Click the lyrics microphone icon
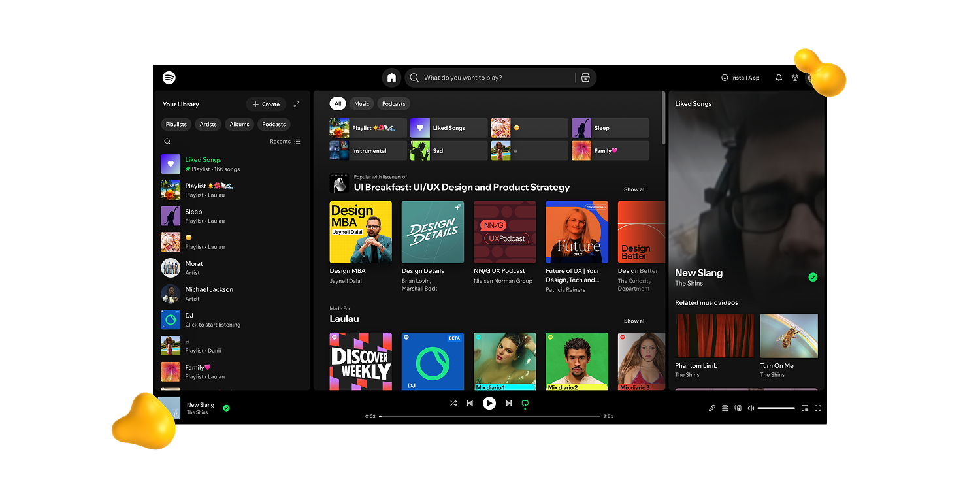Viewport: 980px width, 490px height. (x=712, y=408)
